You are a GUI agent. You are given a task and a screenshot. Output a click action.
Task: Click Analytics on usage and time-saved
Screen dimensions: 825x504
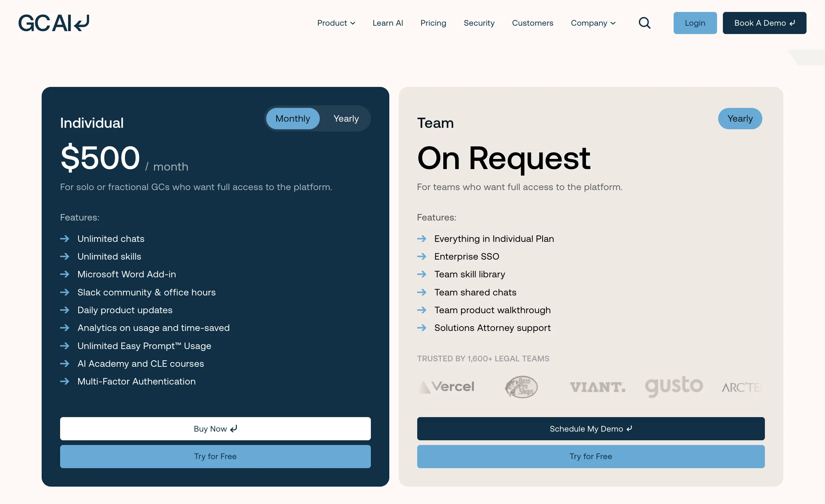tap(154, 328)
